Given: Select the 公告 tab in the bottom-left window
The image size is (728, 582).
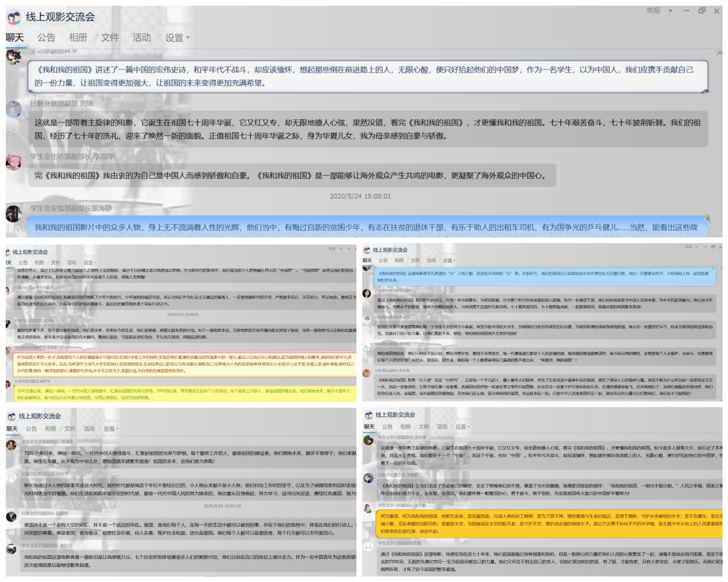Looking at the screenshot, I should tap(31, 429).
